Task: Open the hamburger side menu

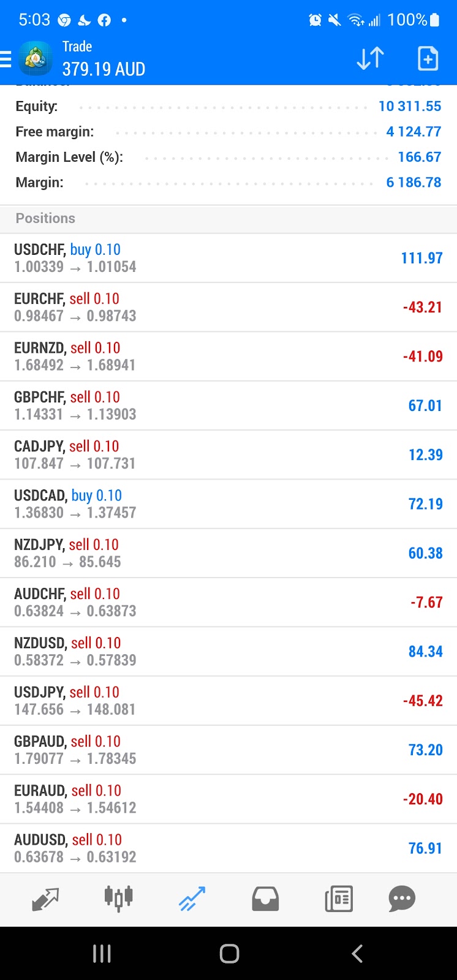Action: click(x=6, y=59)
